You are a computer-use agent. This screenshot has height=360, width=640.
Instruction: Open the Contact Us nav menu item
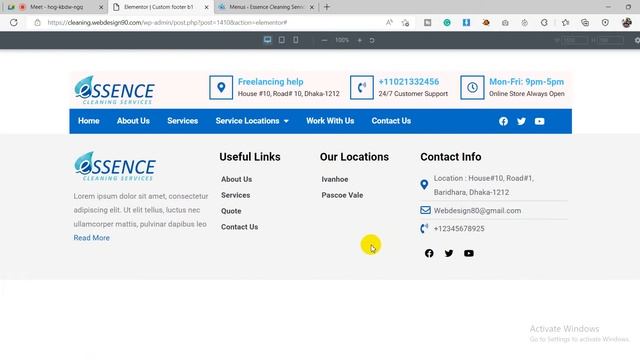[x=391, y=121]
